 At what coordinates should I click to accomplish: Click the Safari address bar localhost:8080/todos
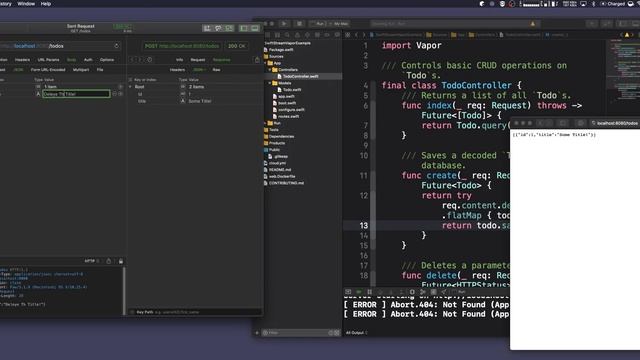click(615, 123)
